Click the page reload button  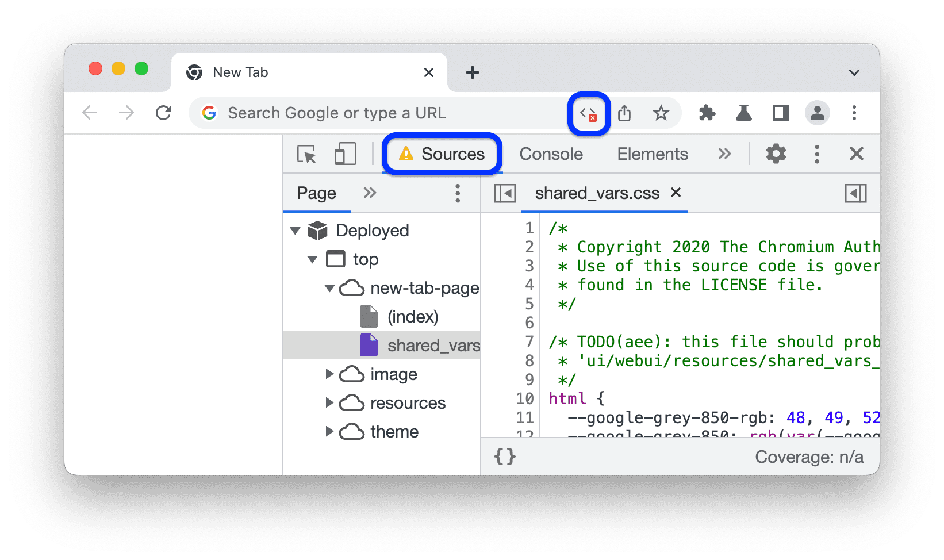[164, 113]
